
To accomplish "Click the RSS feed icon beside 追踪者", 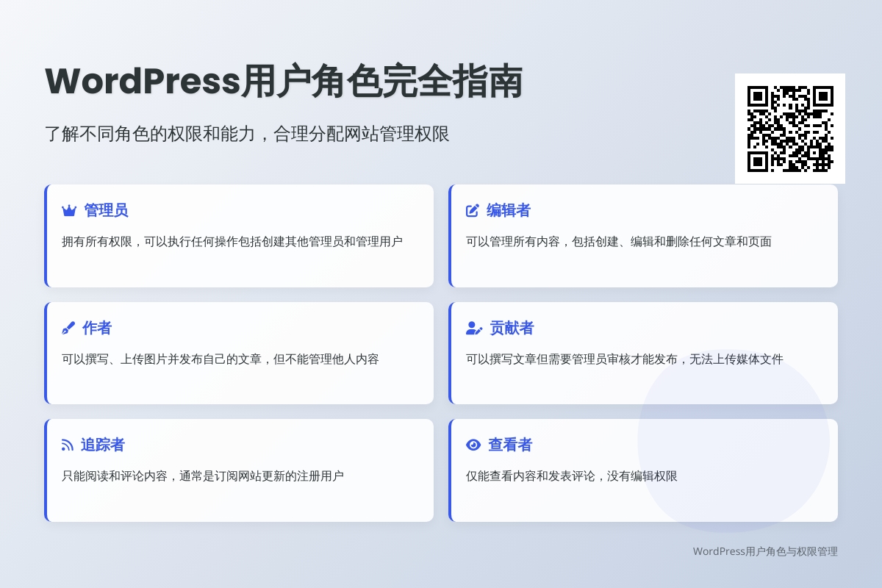I will click(68, 445).
